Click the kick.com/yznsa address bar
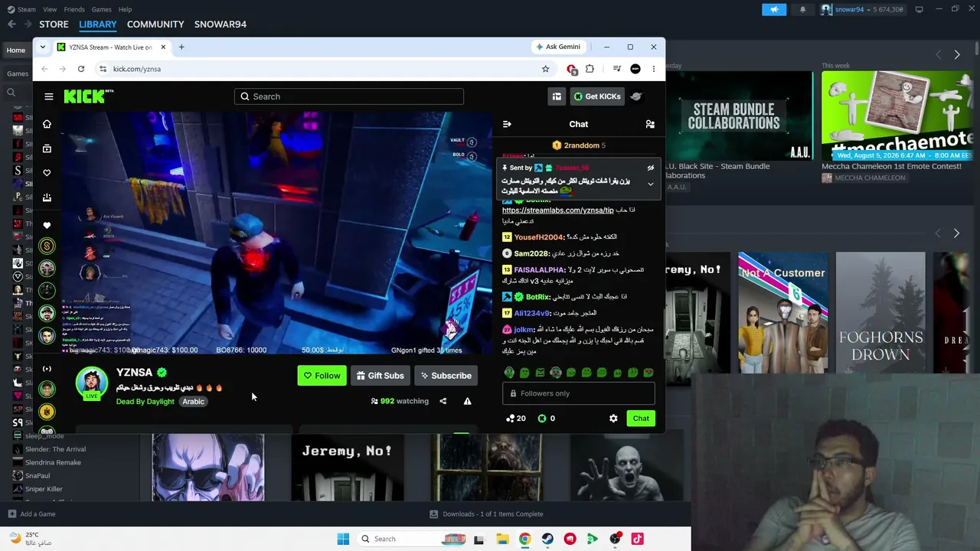Screen dimensions: 980x551 pyautogui.click(x=322, y=69)
